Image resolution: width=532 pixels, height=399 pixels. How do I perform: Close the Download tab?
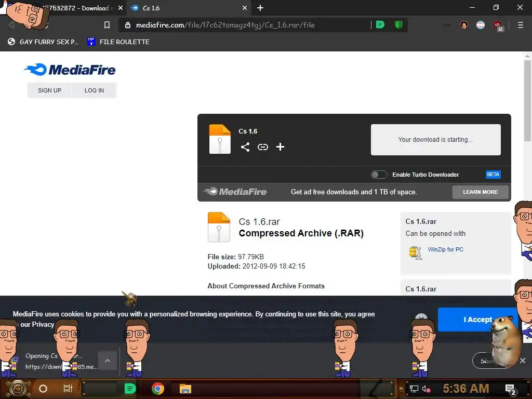(121, 8)
